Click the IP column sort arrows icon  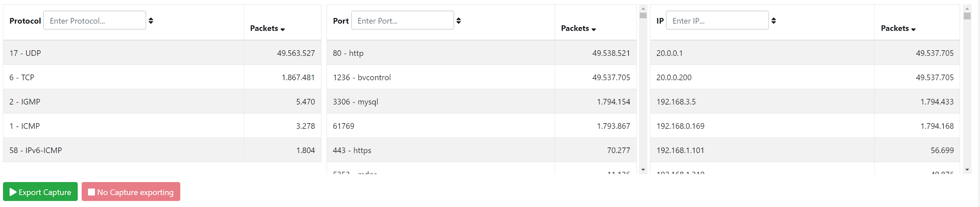[773, 21]
